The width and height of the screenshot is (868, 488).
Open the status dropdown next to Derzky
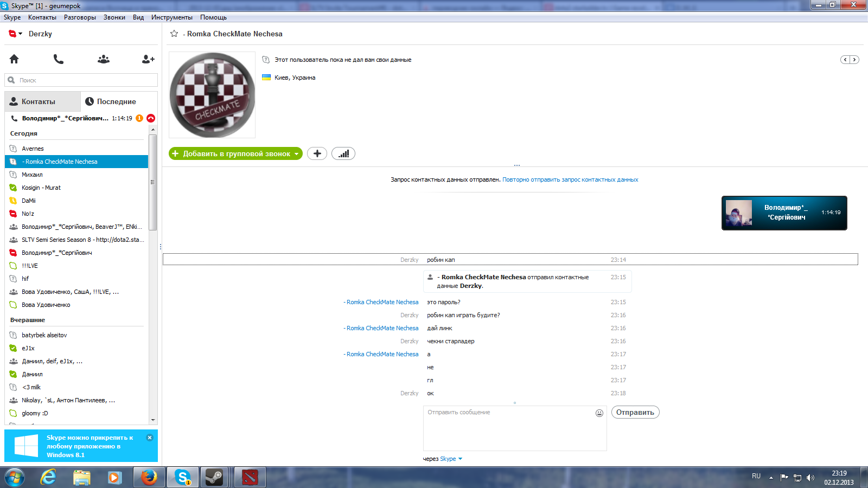click(20, 34)
